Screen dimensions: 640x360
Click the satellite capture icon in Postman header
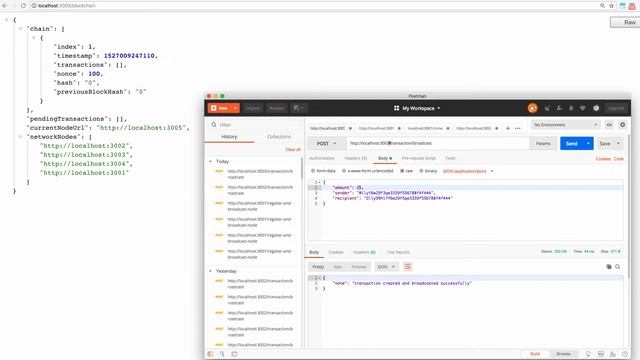tap(547, 108)
